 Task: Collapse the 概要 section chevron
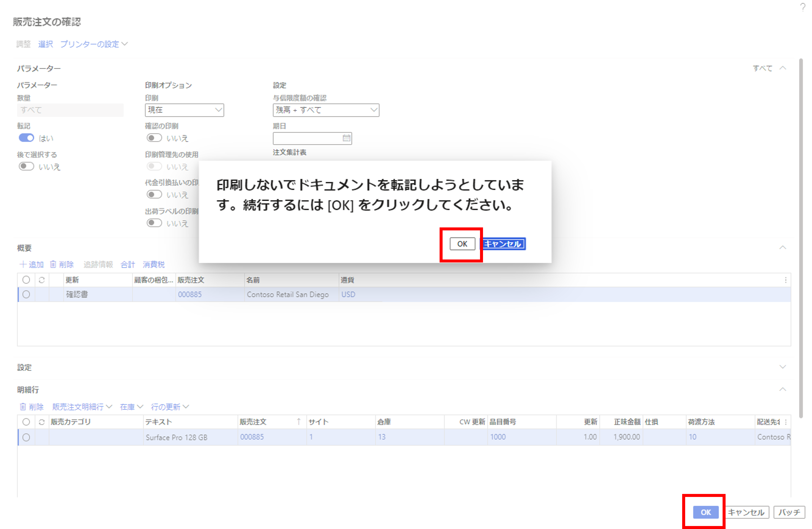tap(783, 248)
